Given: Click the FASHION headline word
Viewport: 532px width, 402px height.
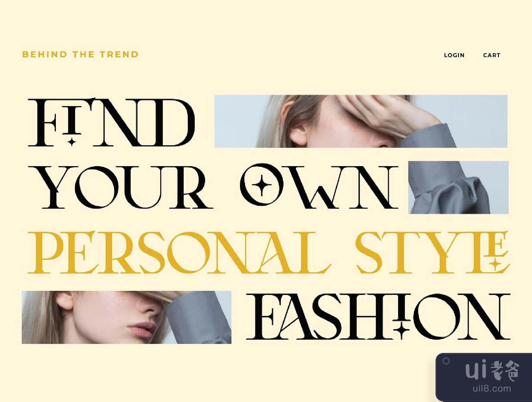Looking at the screenshot, I should [378, 316].
